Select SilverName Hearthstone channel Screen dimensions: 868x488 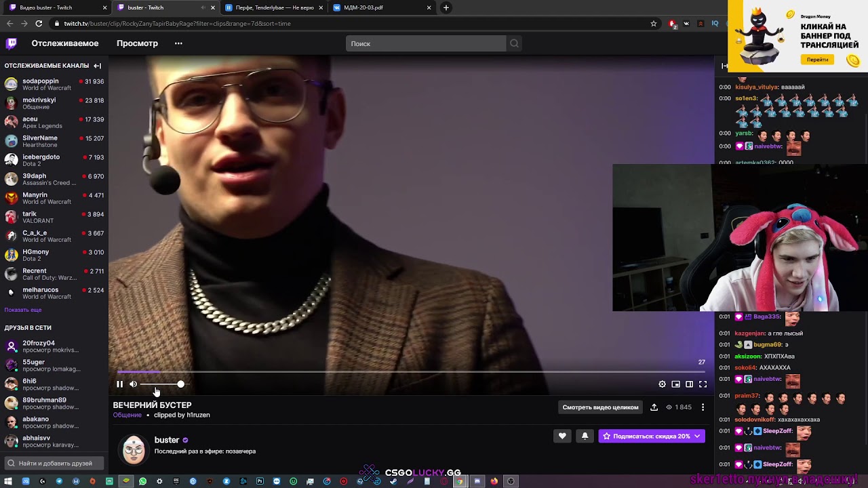point(54,142)
